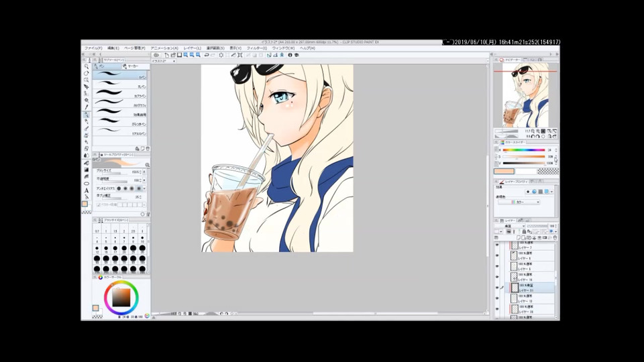The image size is (644, 362).
Task: Delete sub tool with trash icon
Action: click(148, 149)
